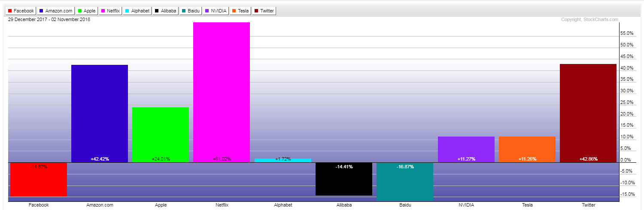
Task: Toggle the Alibaba legend button
Action: pyautogui.click(x=165, y=11)
